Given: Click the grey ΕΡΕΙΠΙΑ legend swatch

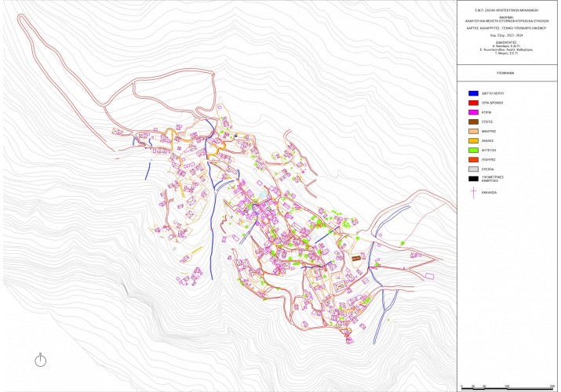Looking at the screenshot, I should point(473,169).
